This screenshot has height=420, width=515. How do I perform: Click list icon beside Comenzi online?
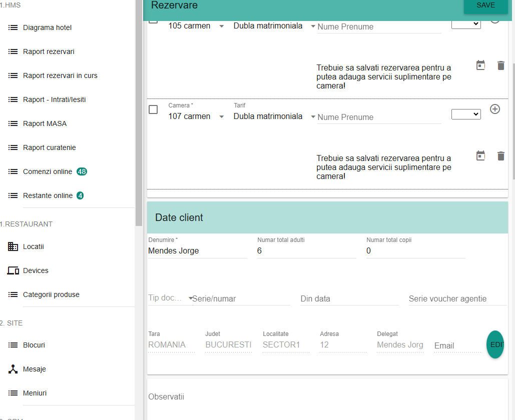click(x=13, y=171)
